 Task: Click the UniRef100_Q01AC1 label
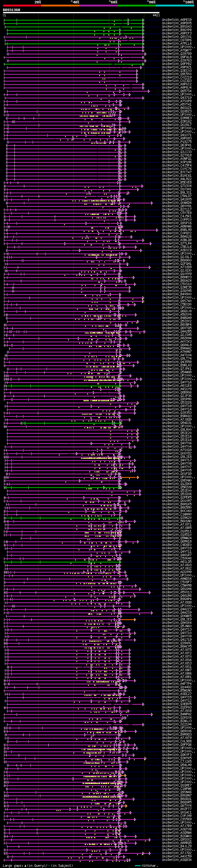[x=177, y=812]
